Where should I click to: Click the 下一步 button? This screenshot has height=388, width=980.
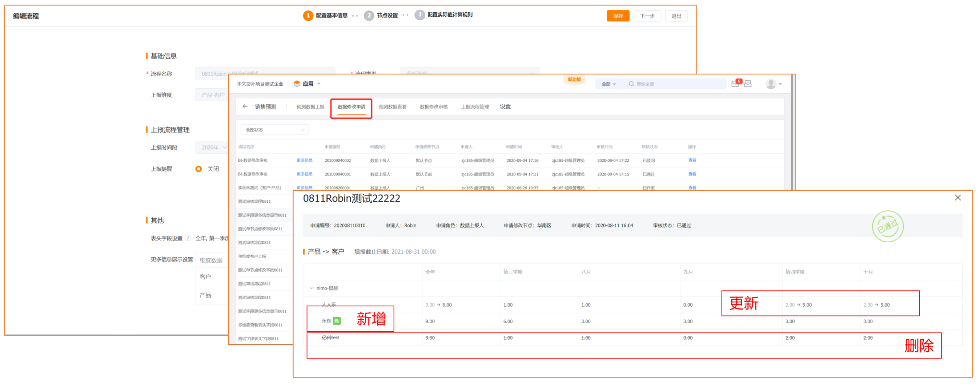tap(647, 16)
